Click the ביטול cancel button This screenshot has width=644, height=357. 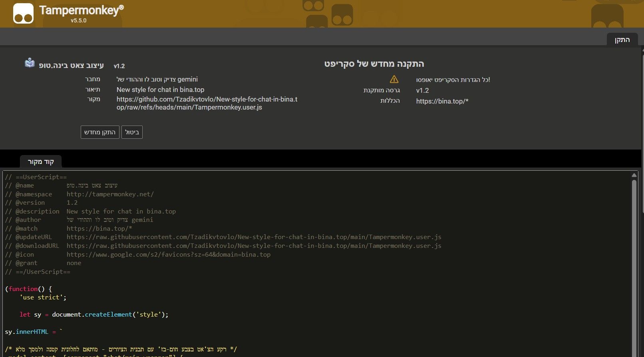pyautogui.click(x=132, y=132)
